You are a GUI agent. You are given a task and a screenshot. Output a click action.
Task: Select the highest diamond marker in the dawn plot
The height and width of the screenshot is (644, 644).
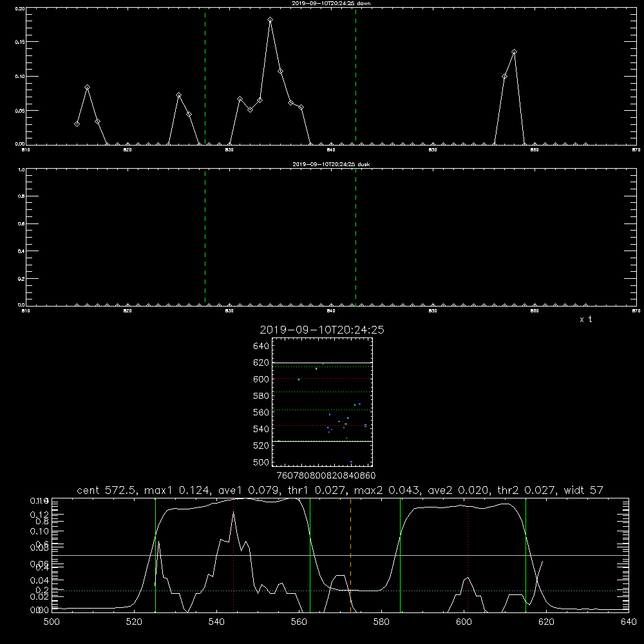[x=270, y=20]
